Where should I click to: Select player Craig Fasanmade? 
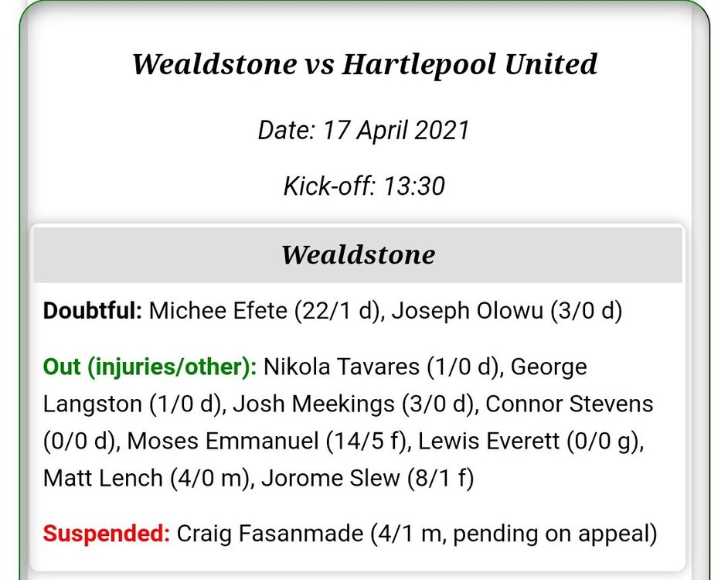[270, 534]
